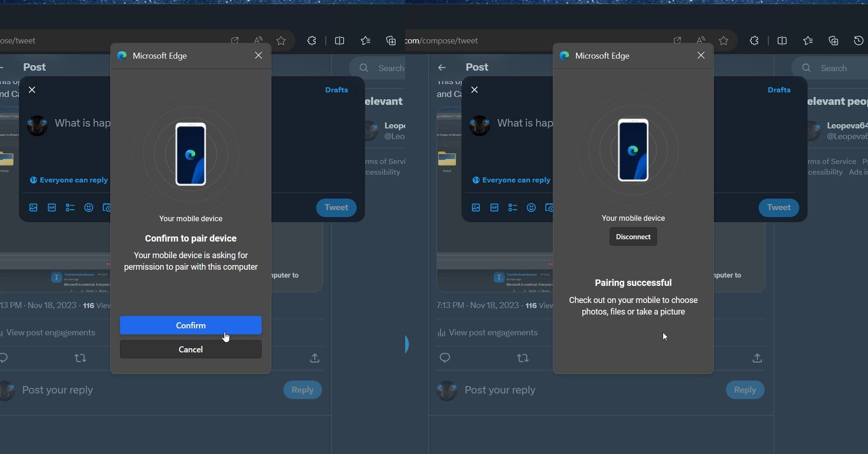Image resolution: width=868 pixels, height=454 pixels.
Task: Add media image icon behind Confirm to pair dialog
Action: point(33,208)
